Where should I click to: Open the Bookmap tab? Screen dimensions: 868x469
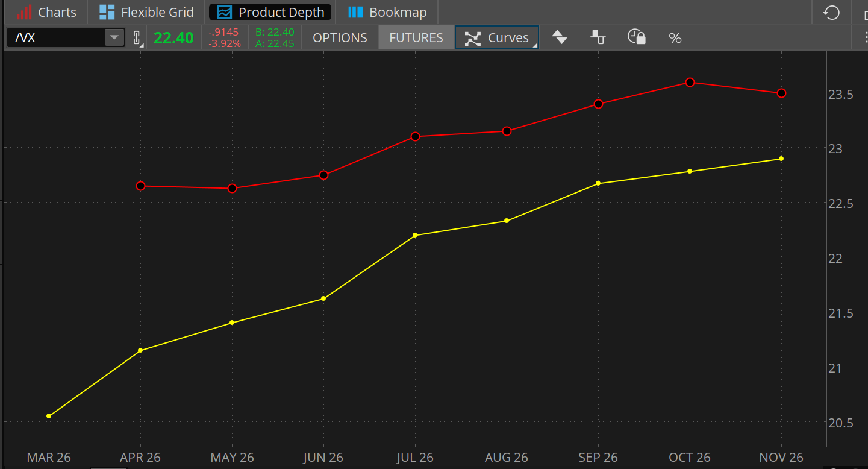point(387,12)
